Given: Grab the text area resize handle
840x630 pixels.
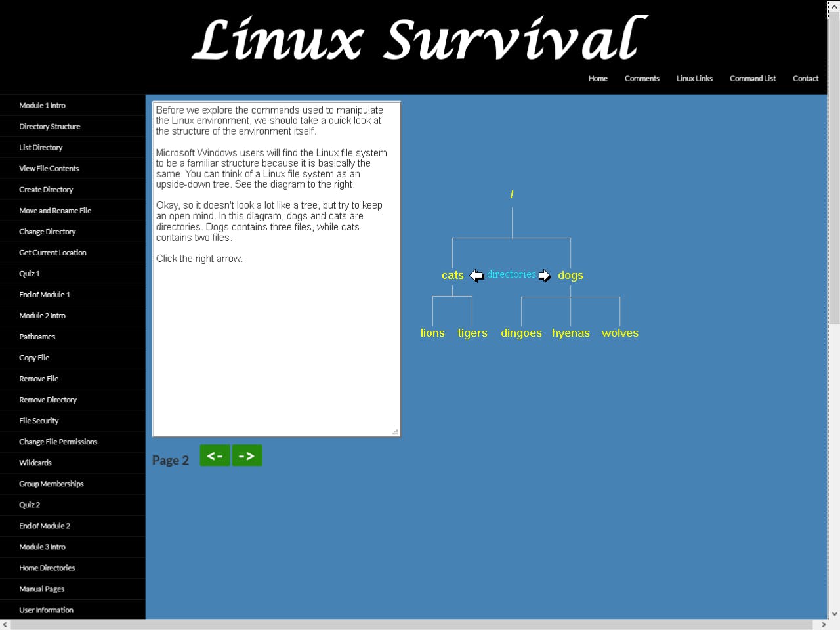Looking at the screenshot, I should point(396,432).
